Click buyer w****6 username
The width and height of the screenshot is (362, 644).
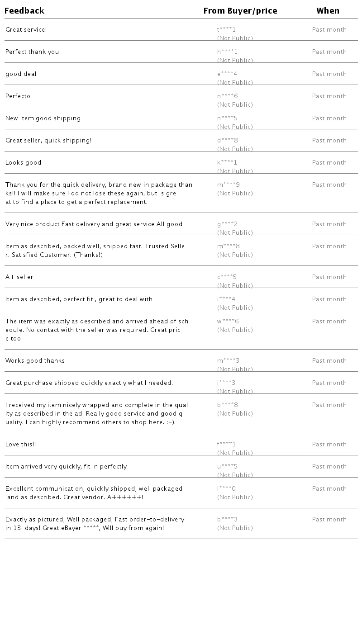(228, 322)
